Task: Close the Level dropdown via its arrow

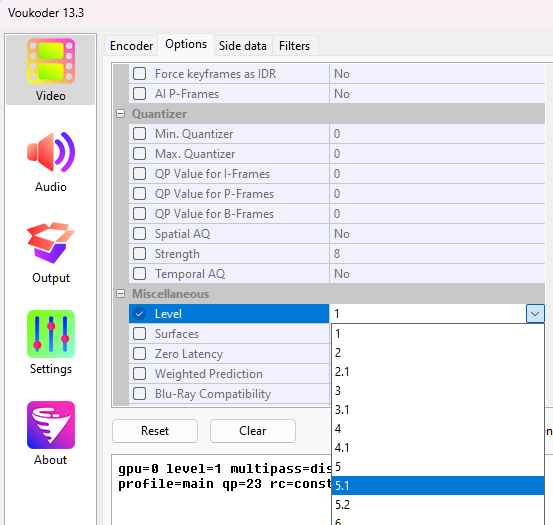Action: coord(535,314)
